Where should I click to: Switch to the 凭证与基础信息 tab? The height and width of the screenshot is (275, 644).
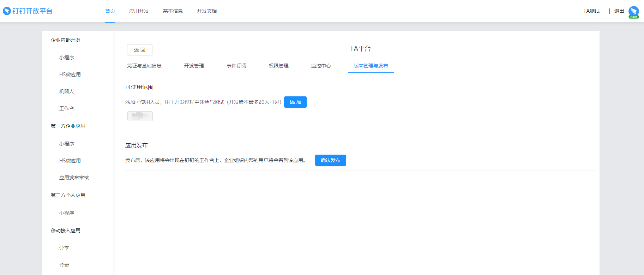coord(144,66)
